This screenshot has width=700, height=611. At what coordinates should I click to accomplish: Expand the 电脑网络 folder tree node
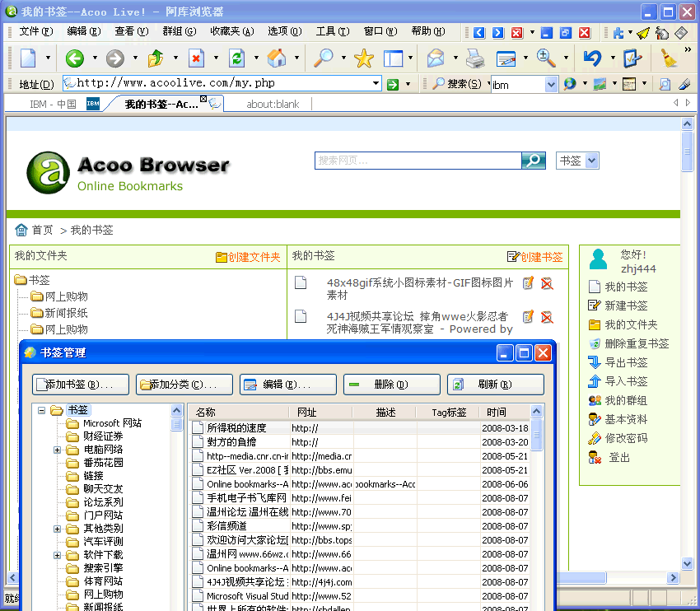pyautogui.click(x=58, y=450)
